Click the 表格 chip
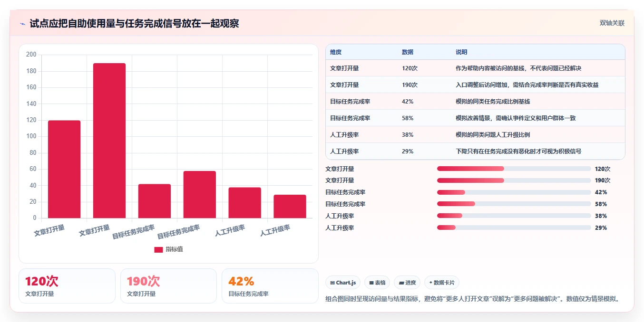The height and width of the screenshot is (322, 644). coord(377,283)
